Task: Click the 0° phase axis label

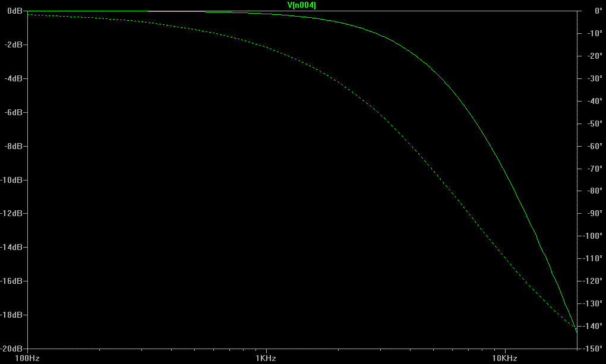Action: click(598, 11)
